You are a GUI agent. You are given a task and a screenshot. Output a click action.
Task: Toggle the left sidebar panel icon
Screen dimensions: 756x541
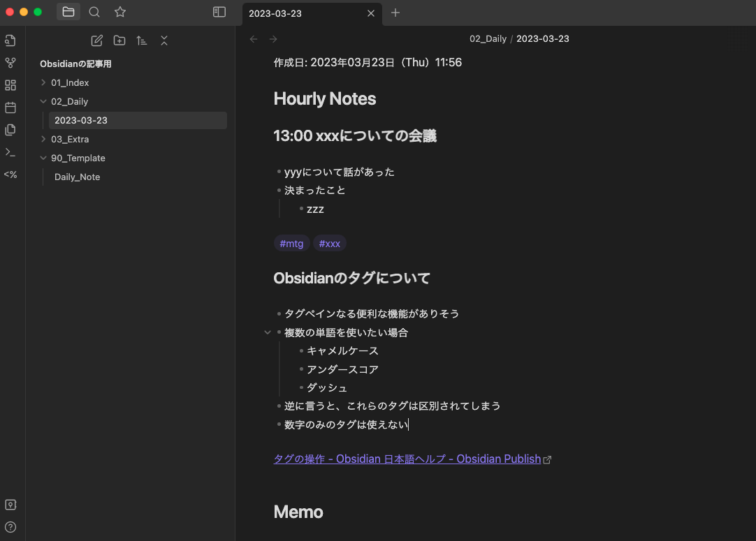coord(219,12)
